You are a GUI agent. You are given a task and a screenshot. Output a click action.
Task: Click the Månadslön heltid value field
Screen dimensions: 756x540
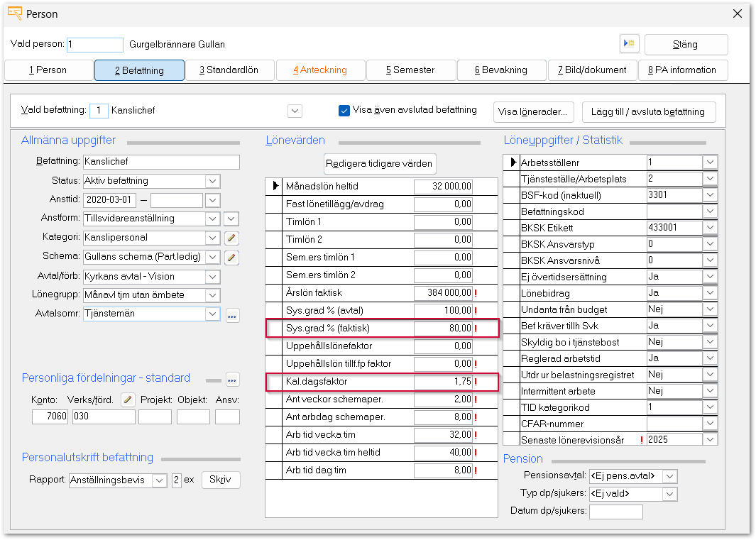[444, 187]
